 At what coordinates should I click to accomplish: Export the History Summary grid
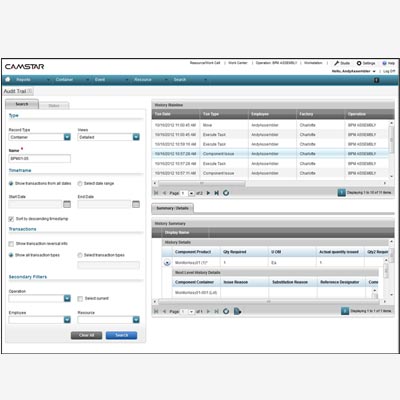pos(237,311)
